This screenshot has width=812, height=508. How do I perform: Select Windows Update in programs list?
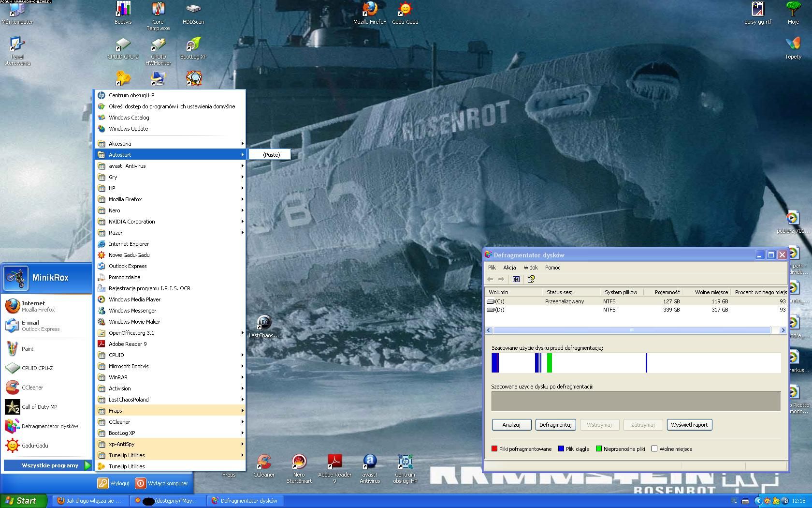point(171,129)
